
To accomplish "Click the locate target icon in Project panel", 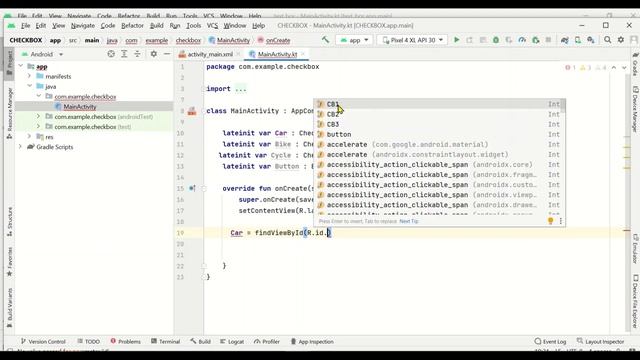I will click(111, 54).
